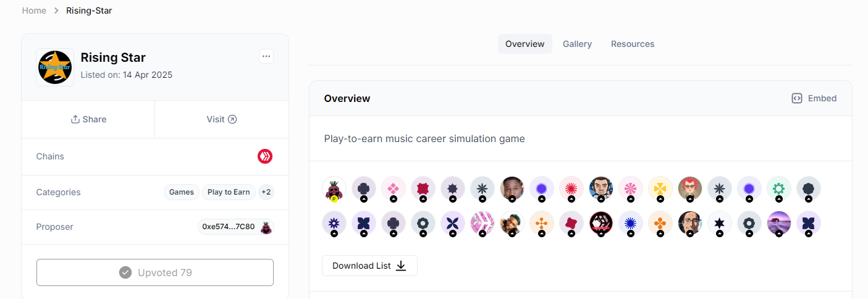Select the yellow four-petal voter avatar

point(660,188)
